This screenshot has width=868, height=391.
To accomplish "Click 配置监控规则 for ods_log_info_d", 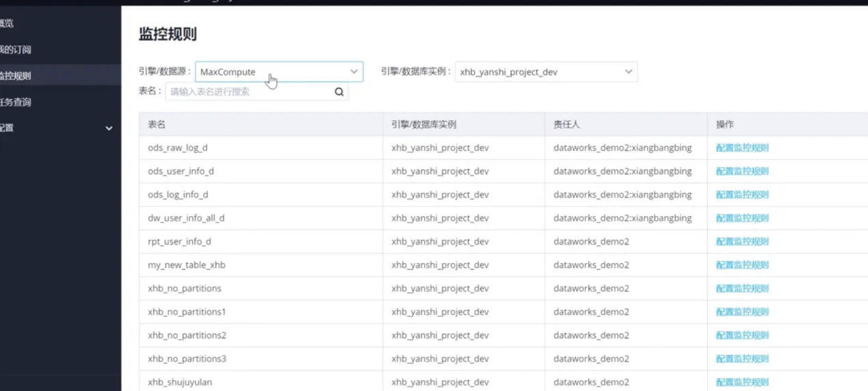I will (x=742, y=195).
